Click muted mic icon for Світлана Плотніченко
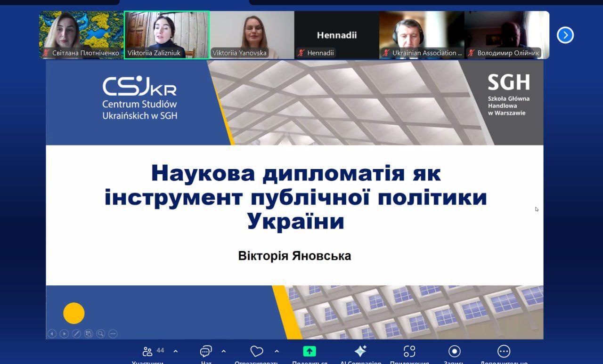 point(46,53)
